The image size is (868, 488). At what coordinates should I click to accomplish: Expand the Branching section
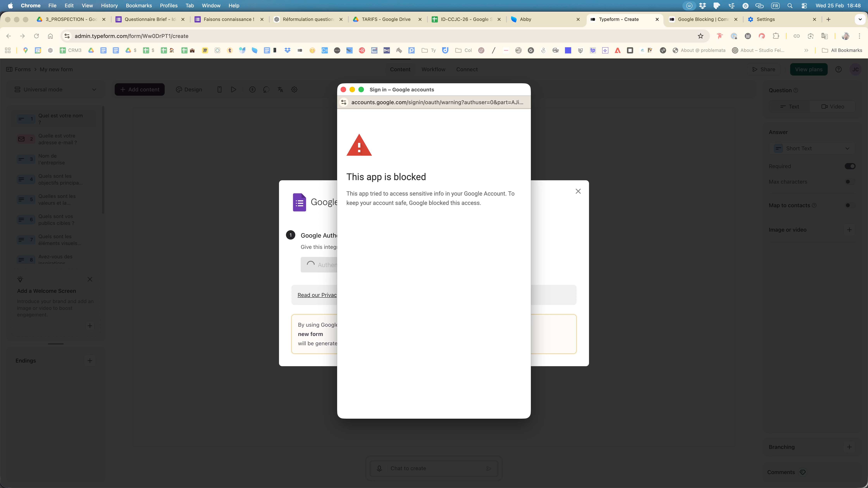(x=849, y=447)
